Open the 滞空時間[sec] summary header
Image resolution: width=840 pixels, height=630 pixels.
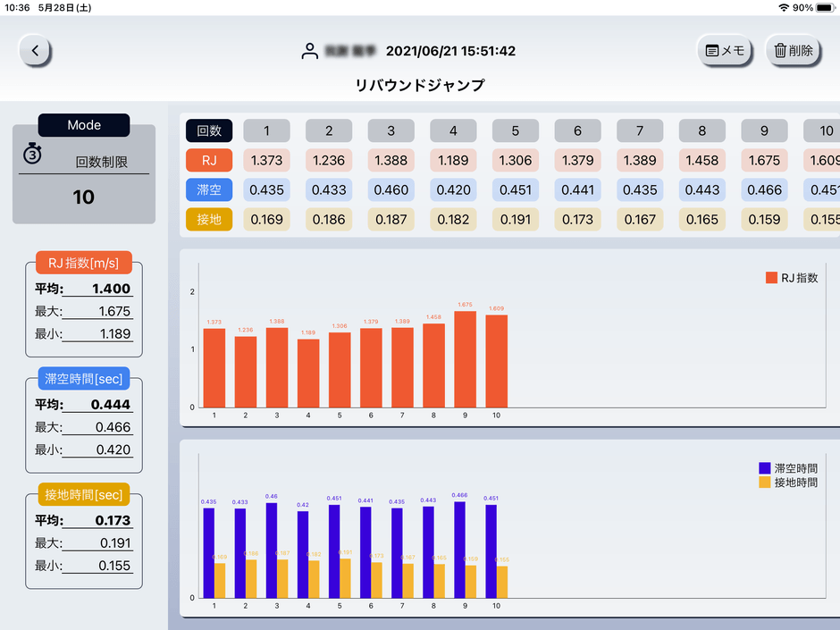84,379
